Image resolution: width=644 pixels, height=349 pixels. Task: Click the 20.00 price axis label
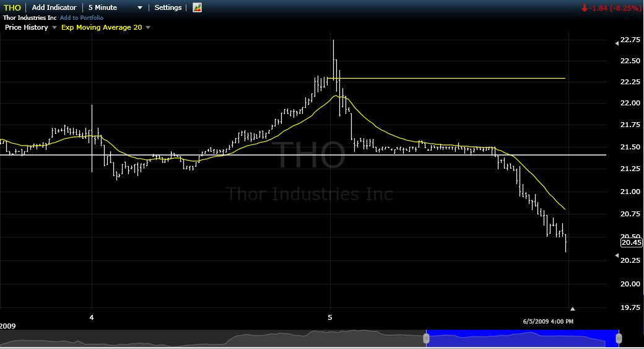coord(630,284)
